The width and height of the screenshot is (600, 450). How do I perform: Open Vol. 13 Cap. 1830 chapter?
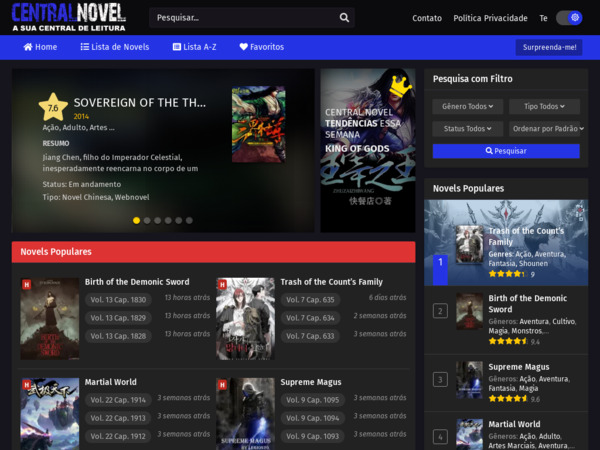[118, 300]
